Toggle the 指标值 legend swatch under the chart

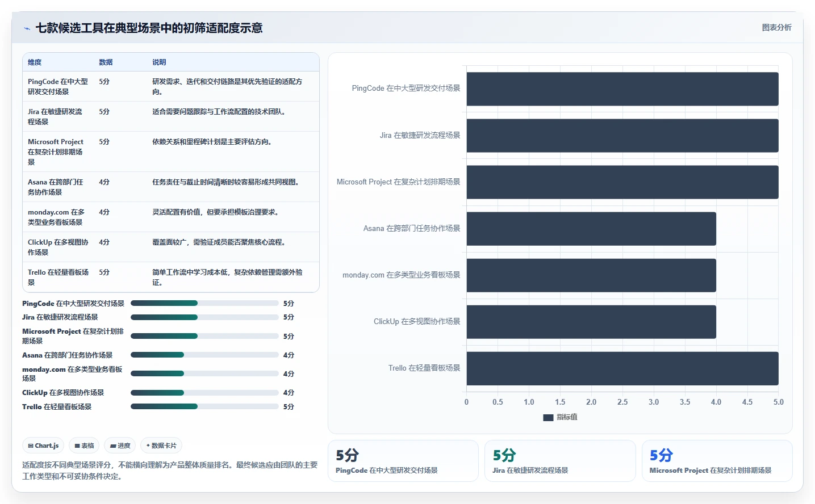548,417
